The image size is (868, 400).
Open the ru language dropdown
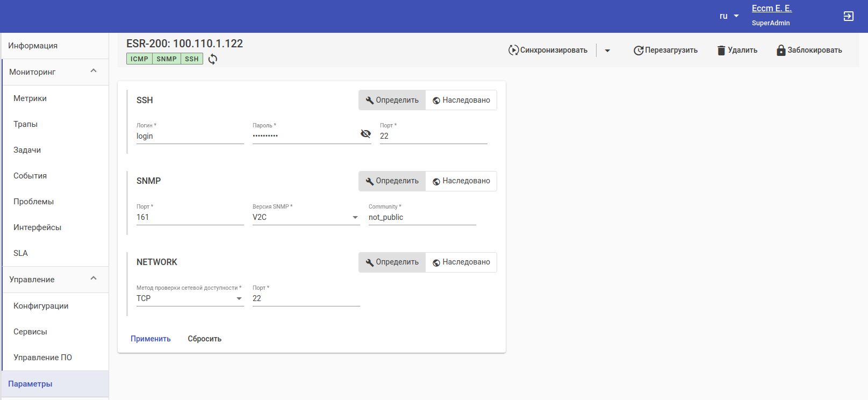click(729, 16)
